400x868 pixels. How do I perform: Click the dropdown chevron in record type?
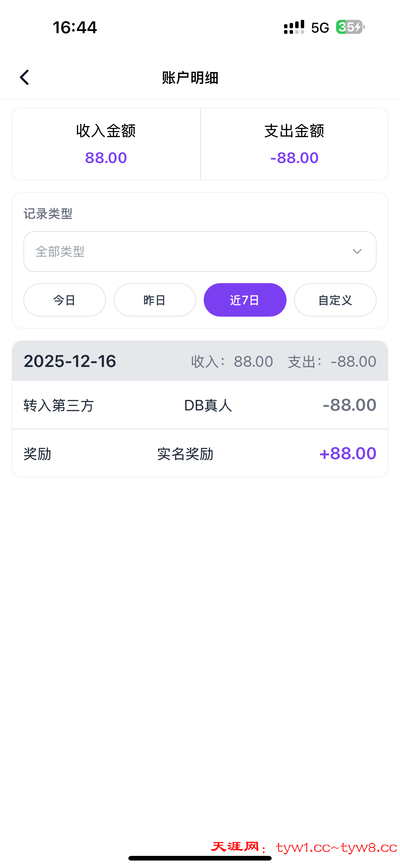tap(357, 251)
